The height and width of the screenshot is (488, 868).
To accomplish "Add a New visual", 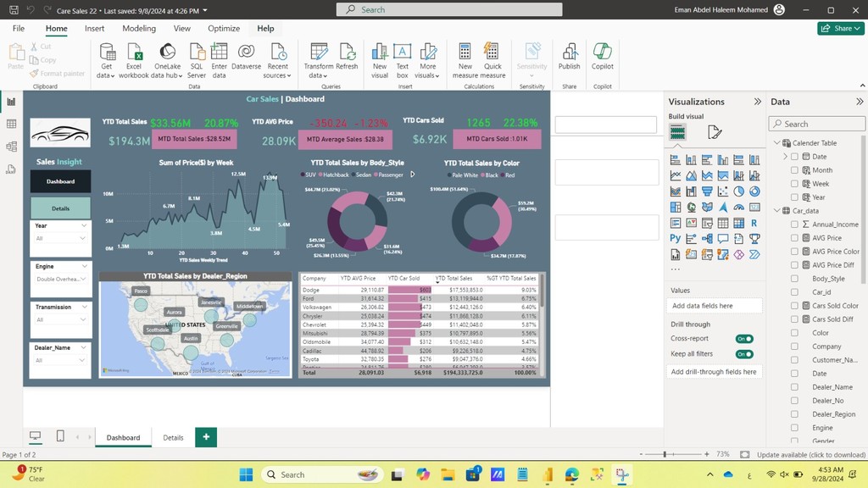I will 380,61.
